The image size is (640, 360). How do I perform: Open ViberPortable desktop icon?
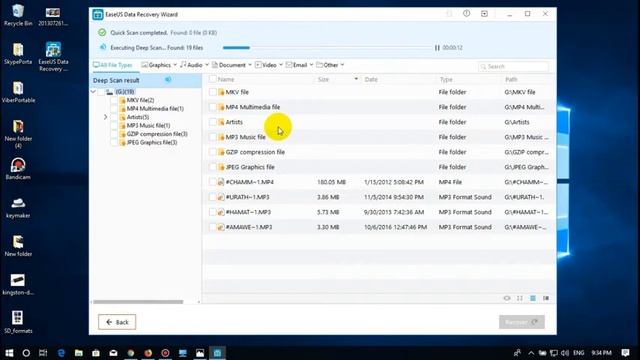click(x=18, y=92)
